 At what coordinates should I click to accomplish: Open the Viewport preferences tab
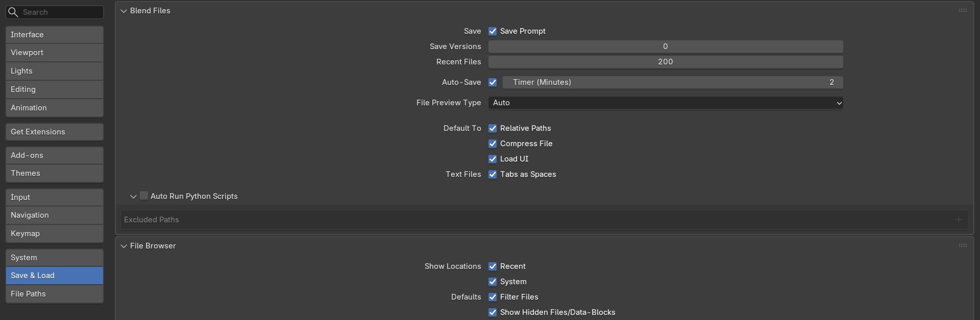[55, 53]
